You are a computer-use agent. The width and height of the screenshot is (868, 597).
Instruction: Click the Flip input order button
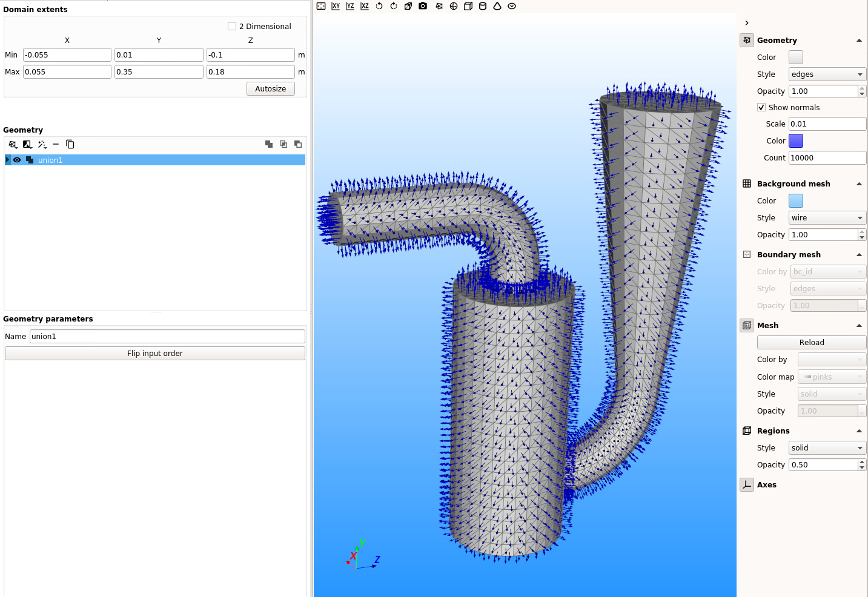click(x=154, y=354)
